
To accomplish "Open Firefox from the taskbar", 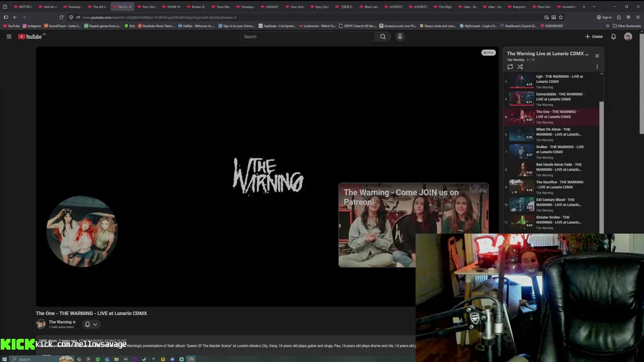I will click(x=191, y=359).
